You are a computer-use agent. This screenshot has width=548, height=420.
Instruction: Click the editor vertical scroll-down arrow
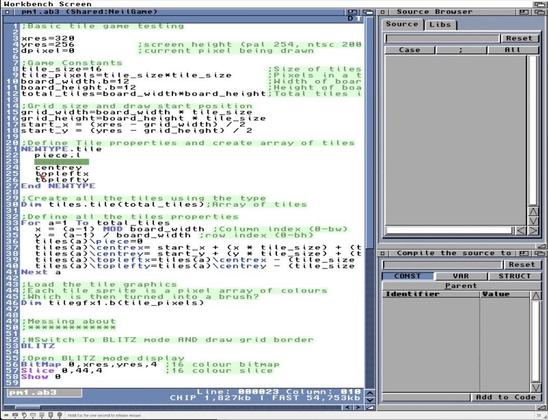[x=370, y=400]
